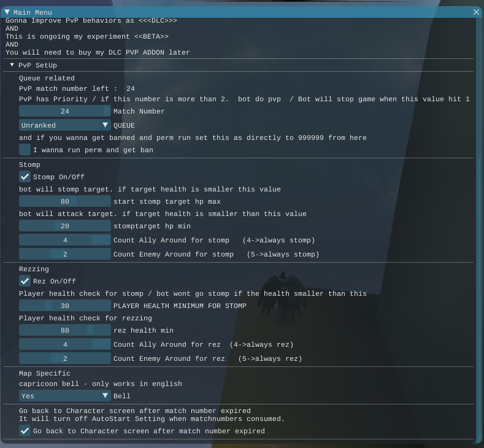
Task: Click the rez health min slider
Action: click(x=65, y=330)
